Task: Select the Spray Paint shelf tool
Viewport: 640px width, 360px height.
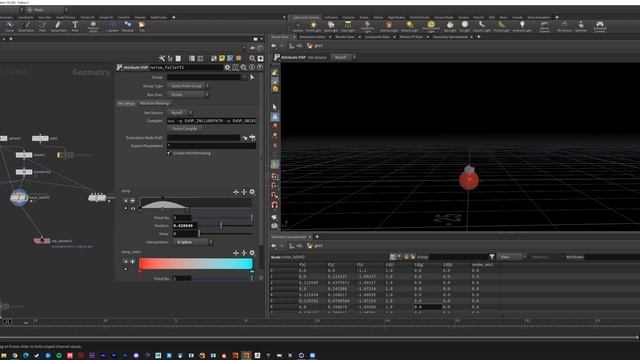Action: pos(58,27)
